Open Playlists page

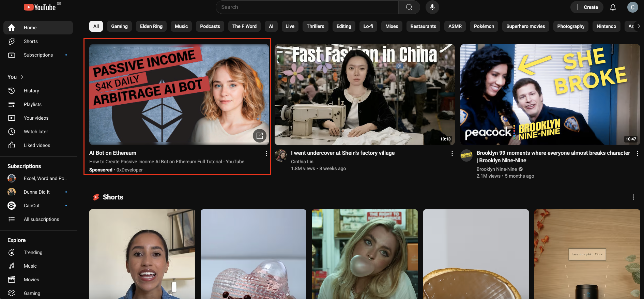[x=38, y=104]
